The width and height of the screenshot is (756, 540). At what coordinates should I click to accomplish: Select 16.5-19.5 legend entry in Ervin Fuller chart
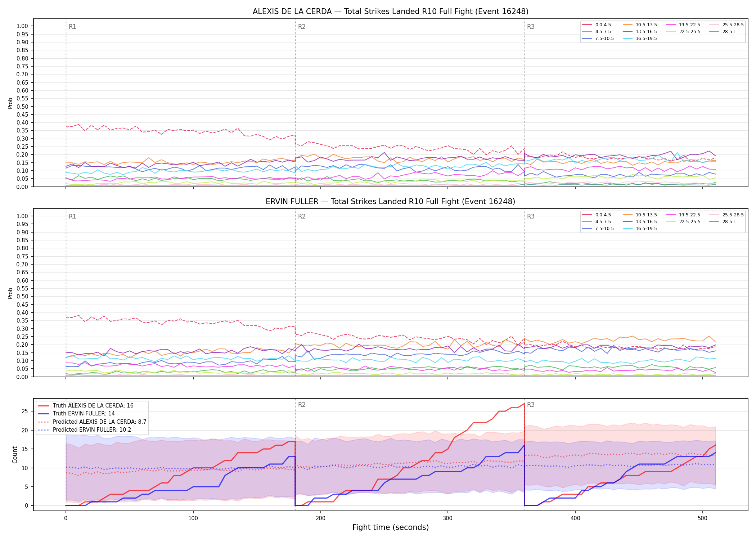click(640, 229)
